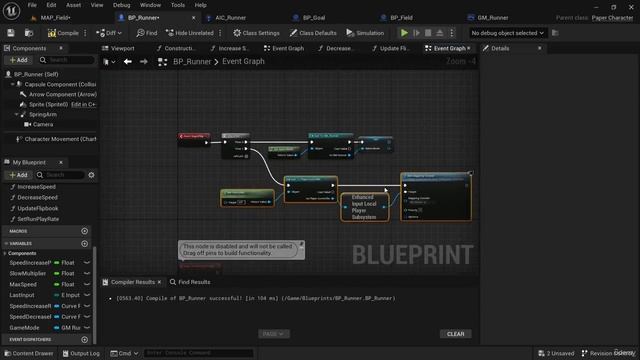Open the File menu

(32, 5)
